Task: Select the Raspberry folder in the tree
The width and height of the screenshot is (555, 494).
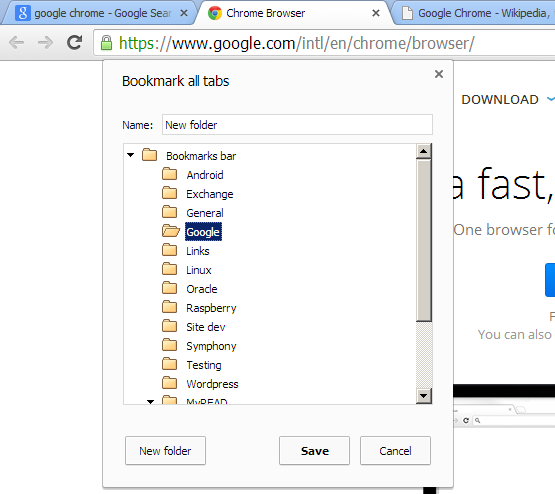Action: pyautogui.click(x=211, y=308)
